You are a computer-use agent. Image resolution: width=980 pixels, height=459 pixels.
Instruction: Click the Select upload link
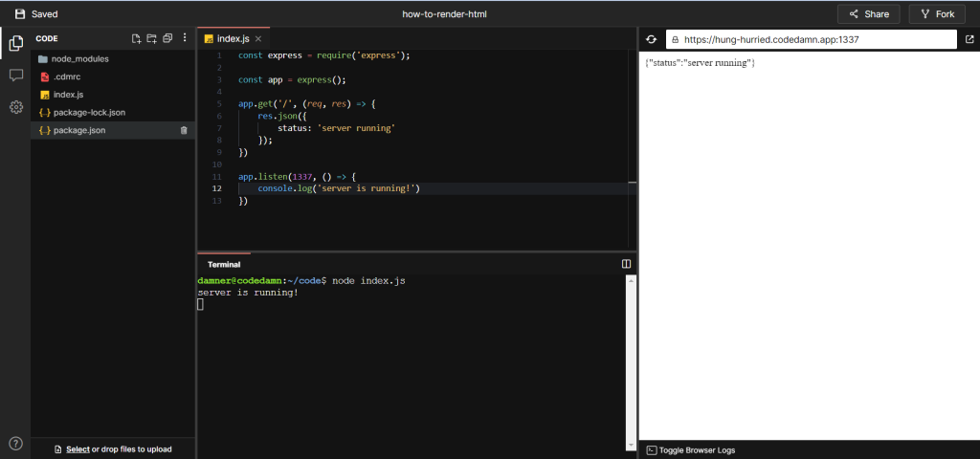tap(78, 449)
